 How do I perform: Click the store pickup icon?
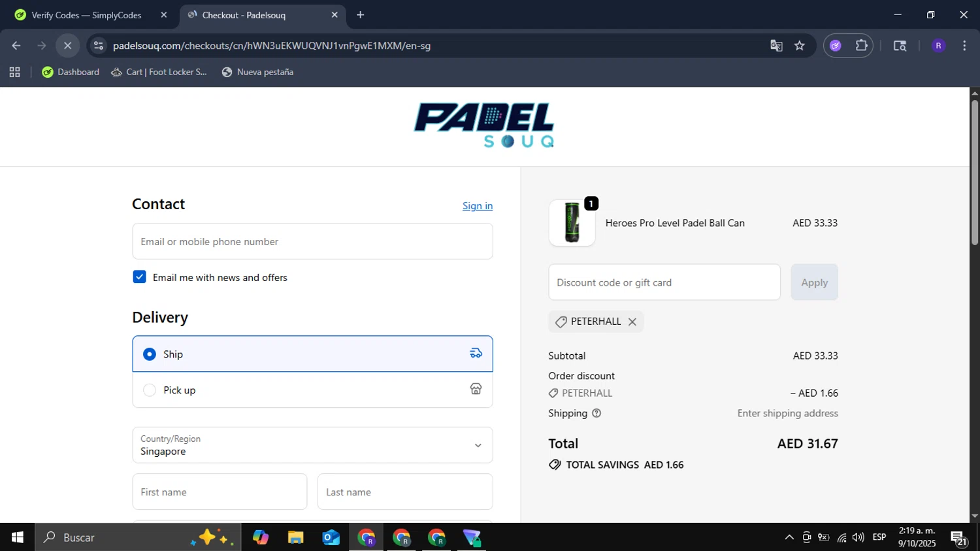click(x=476, y=389)
